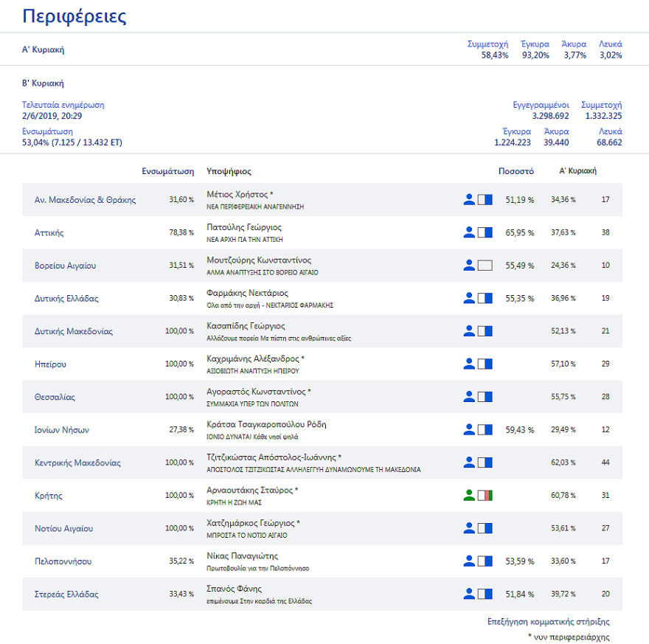This screenshot has height=644, width=649.
Task: Click the Ενσωμάτωση column header in the table
Action: pyautogui.click(x=168, y=171)
